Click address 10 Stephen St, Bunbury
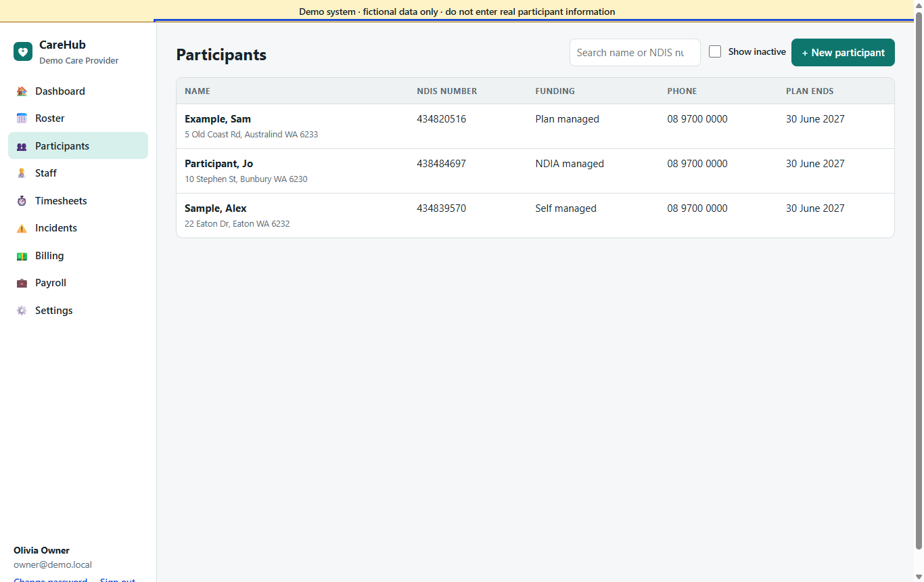The image size is (924, 582). coord(246,179)
